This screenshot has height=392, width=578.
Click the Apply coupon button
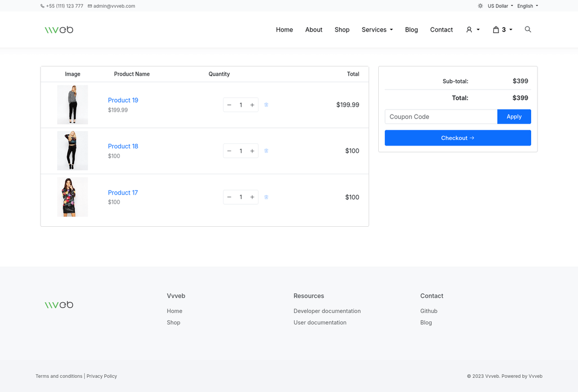point(514,117)
